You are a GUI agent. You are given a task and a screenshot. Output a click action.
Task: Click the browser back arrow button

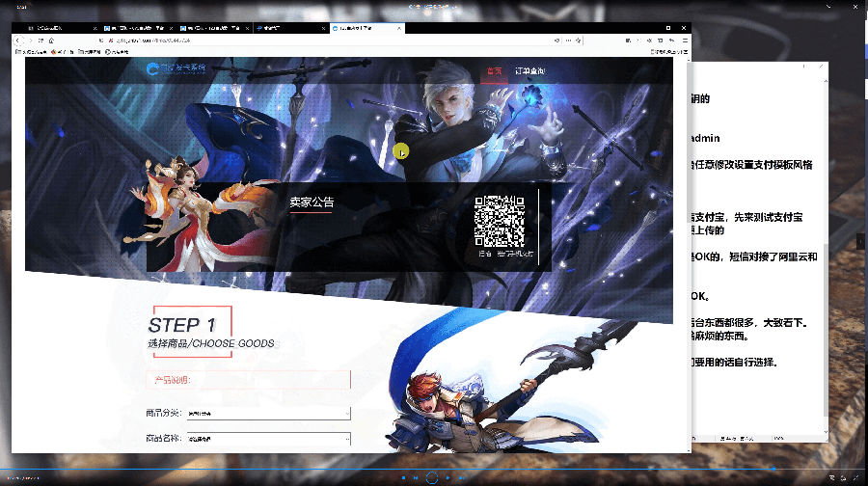[x=19, y=40]
